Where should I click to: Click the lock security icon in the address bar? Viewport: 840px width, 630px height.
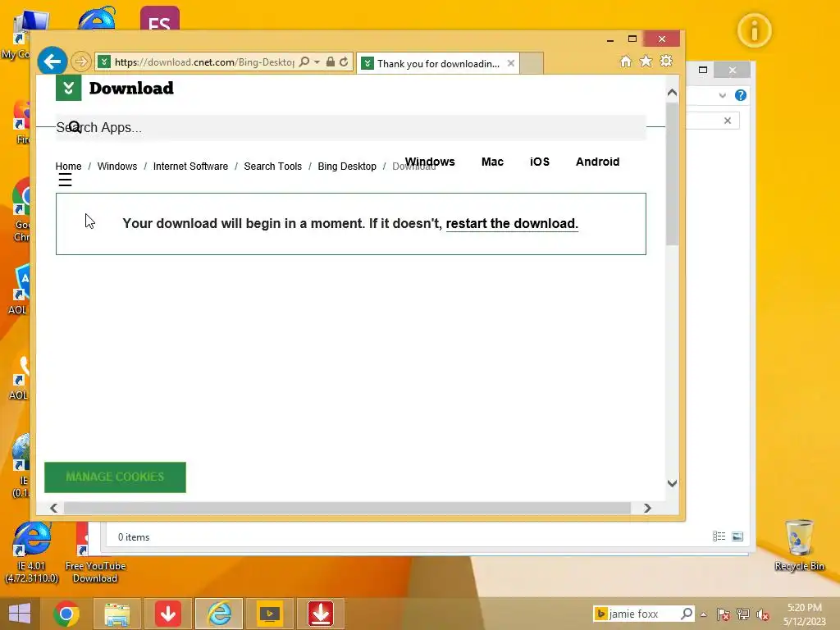click(x=331, y=62)
